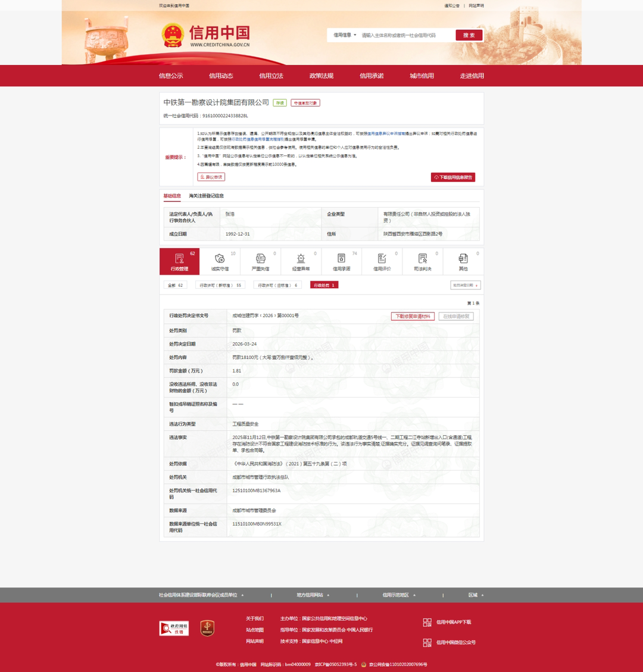
Task: Open the 信用信息 search type dropdown
Action: [345, 35]
